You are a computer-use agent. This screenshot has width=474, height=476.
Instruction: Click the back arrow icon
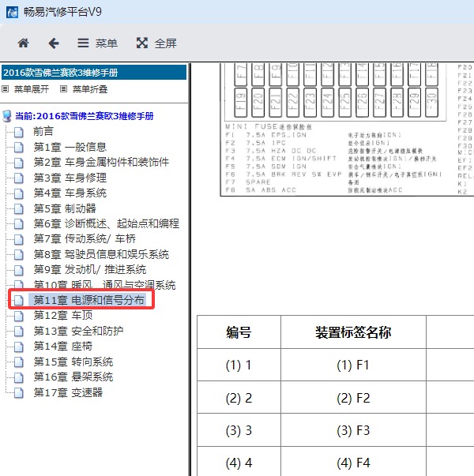(x=54, y=43)
